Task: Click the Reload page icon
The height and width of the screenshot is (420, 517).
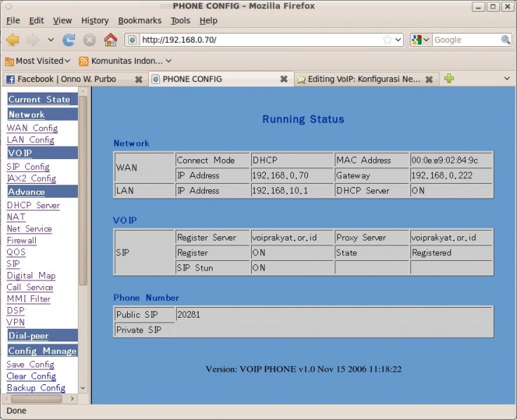Action: click(69, 40)
